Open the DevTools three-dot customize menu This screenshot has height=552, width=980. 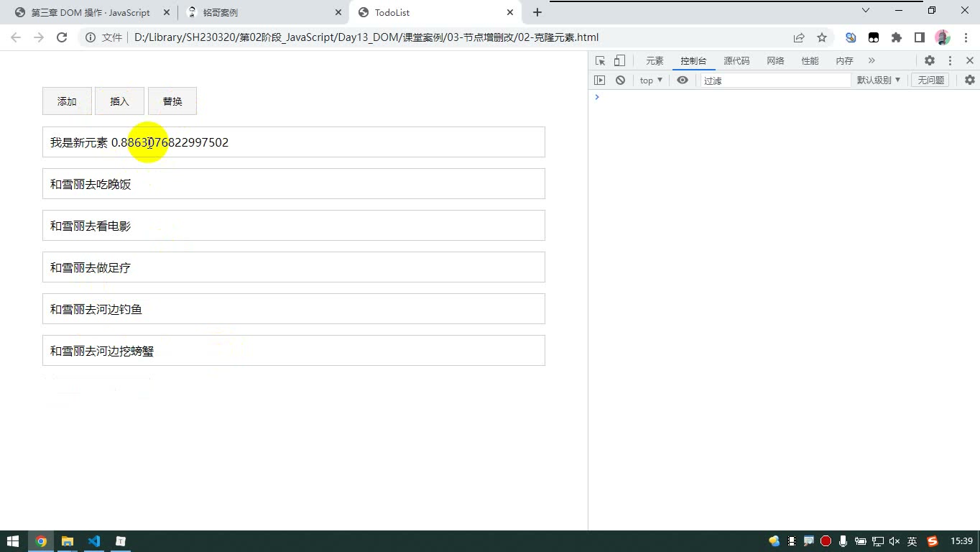pos(950,61)
